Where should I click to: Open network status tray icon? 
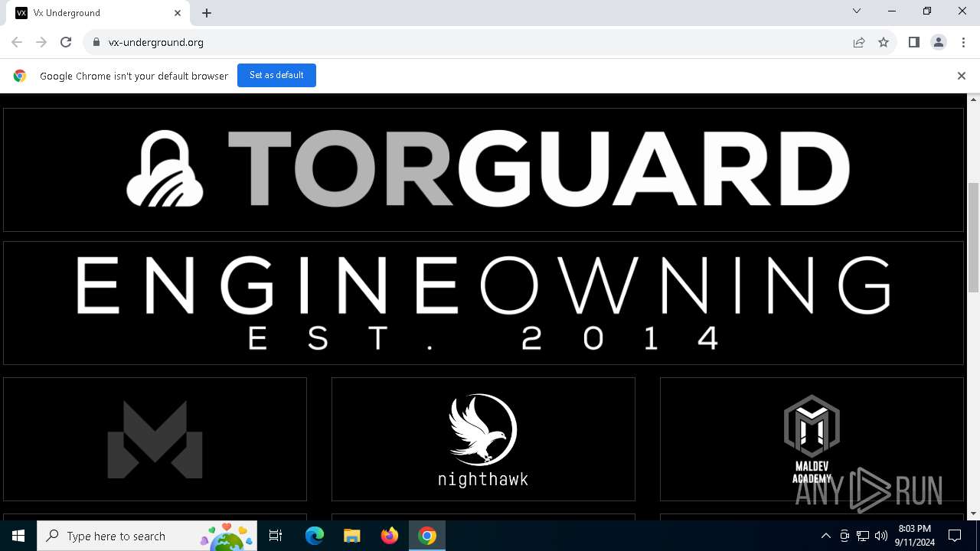[863, 536]
